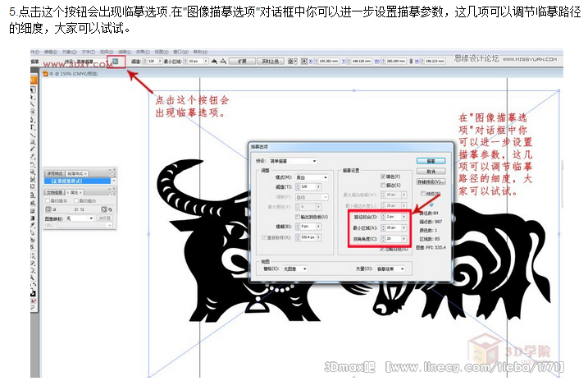
Task: Toggle 叠印填充 overprint fill checkbox
Action: tap(48, 201)
